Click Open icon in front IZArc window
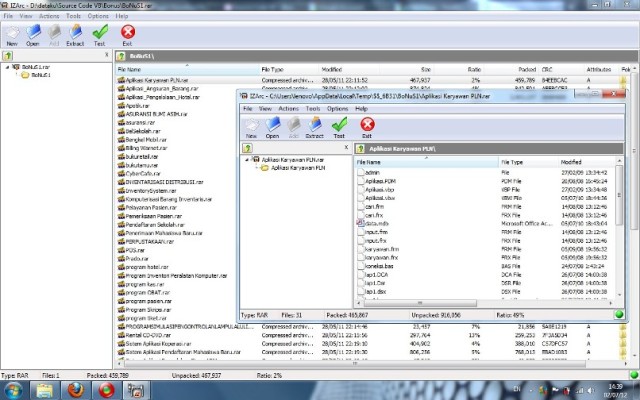Viewport: 640px width, 400px height. [273, 127]
